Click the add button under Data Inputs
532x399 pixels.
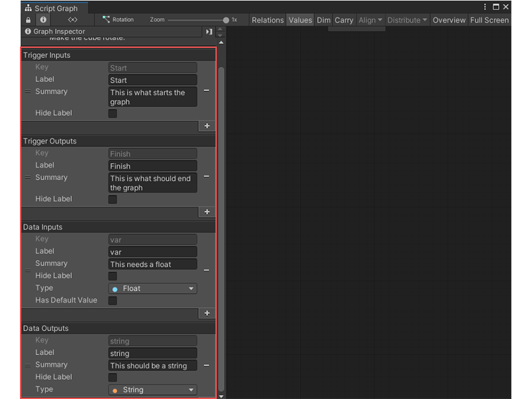tap(207, 313)
